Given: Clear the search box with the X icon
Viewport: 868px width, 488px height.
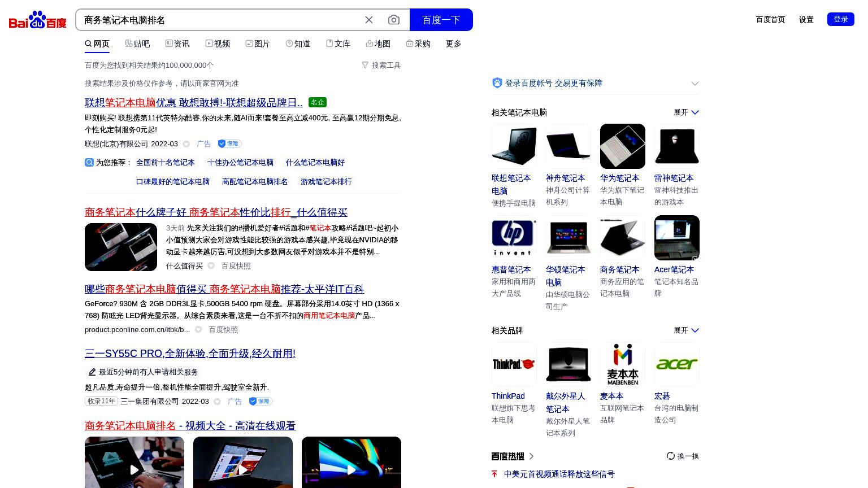Looking at the screenshot, I should coord(369,20).
